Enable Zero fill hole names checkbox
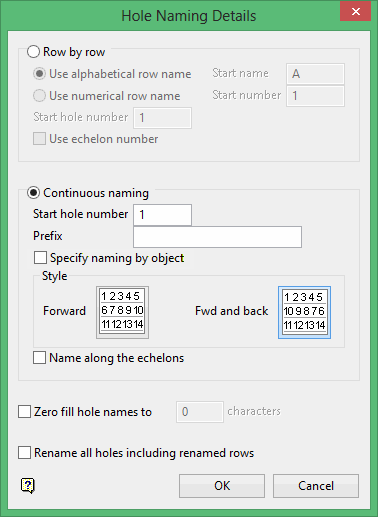The height and width of the screenshot is (517, 378). (25, 412)
